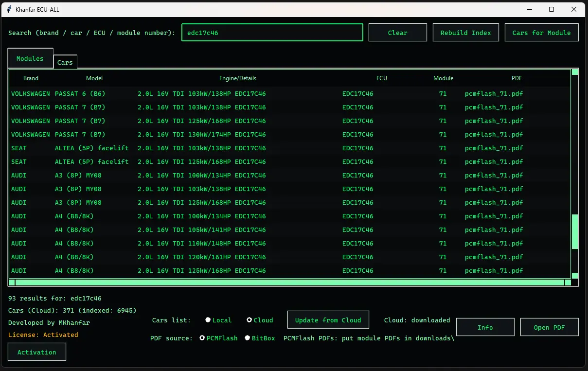Choose BitBox as PDF source
The height and width of the screenshot is (371, 588).
247,337
